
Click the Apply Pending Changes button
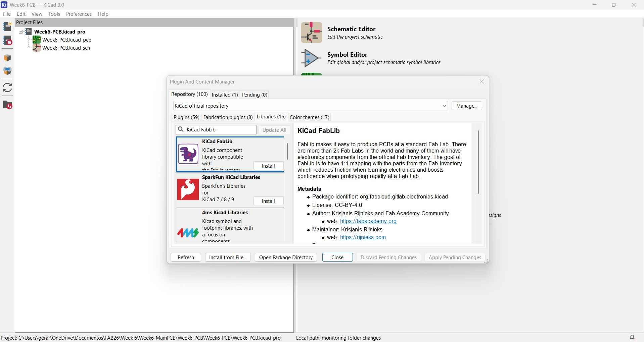tap(455, 258)
